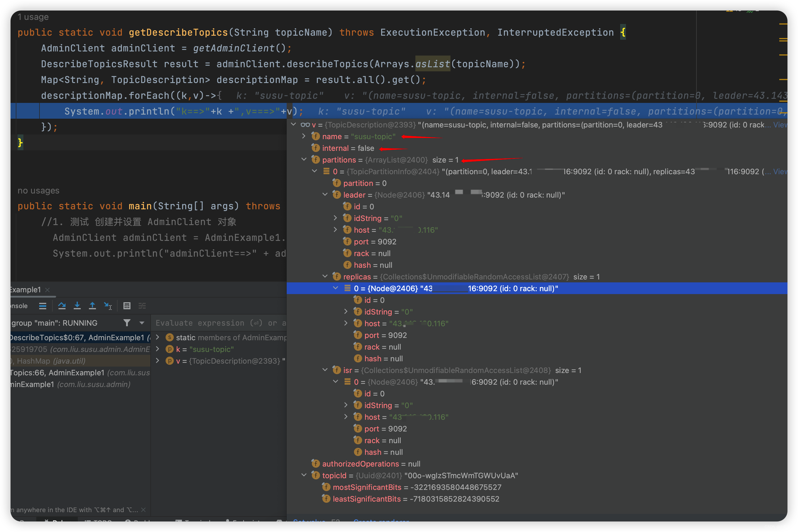The height and width of the screenshot is (532, 798).
Task: Close the Example1 debug tab
Action: click(47, 289)
